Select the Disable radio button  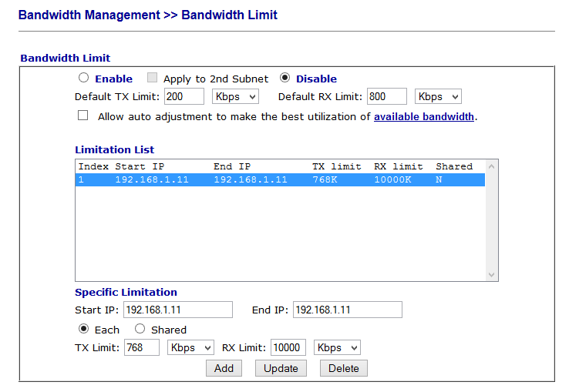pos(284,78)
